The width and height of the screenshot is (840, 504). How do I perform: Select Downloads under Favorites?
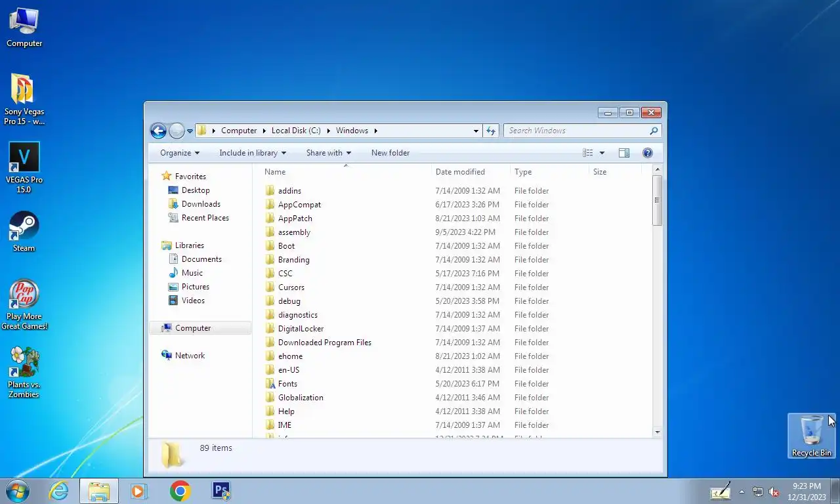click(194, 204)
